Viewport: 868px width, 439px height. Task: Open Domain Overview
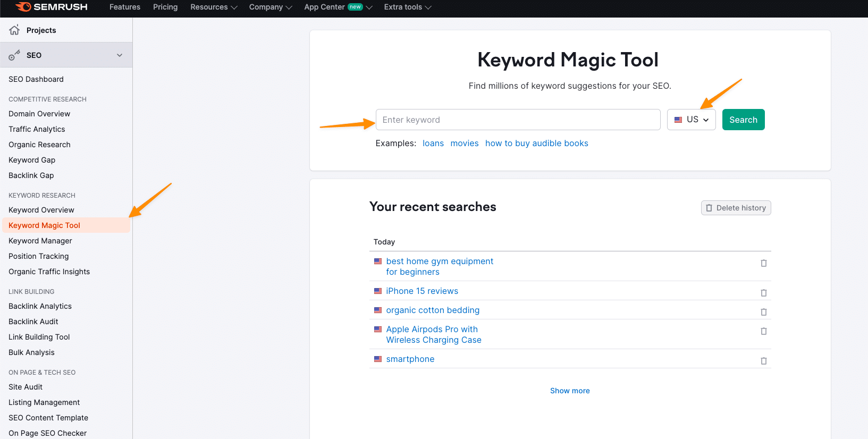[39, 114]
